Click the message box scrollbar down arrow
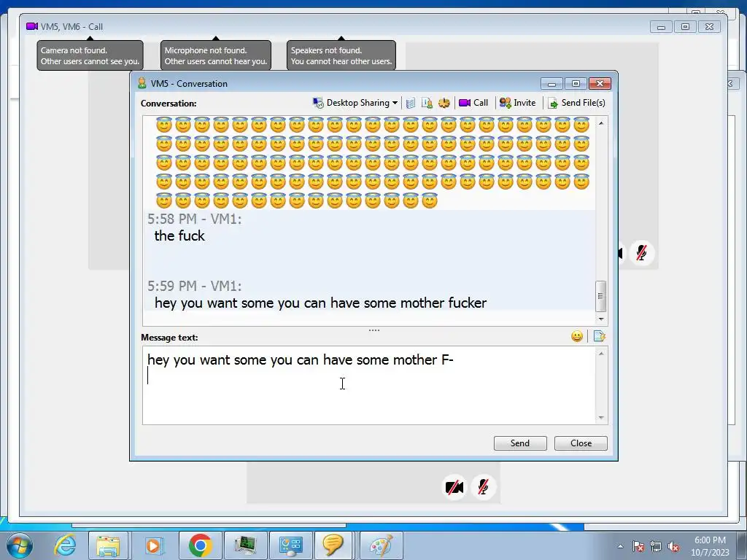Image resolution: width=747 pixels, height=560 pixels. [601, 418]
